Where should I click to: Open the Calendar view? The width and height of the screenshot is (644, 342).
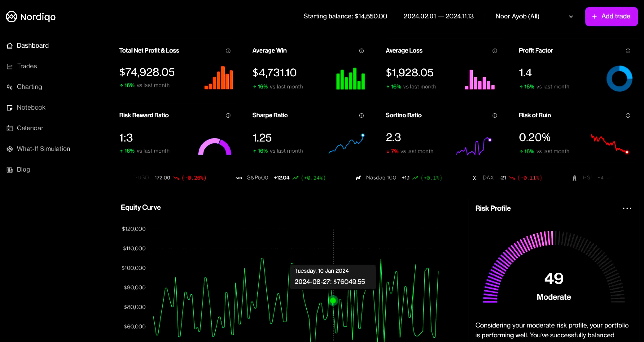point(30,128)
